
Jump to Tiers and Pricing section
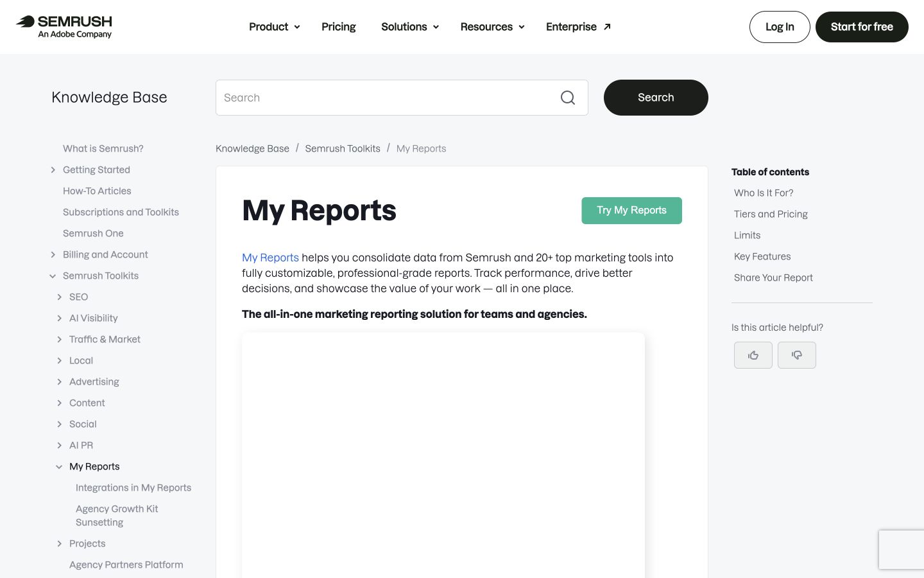tap(771, 214)
